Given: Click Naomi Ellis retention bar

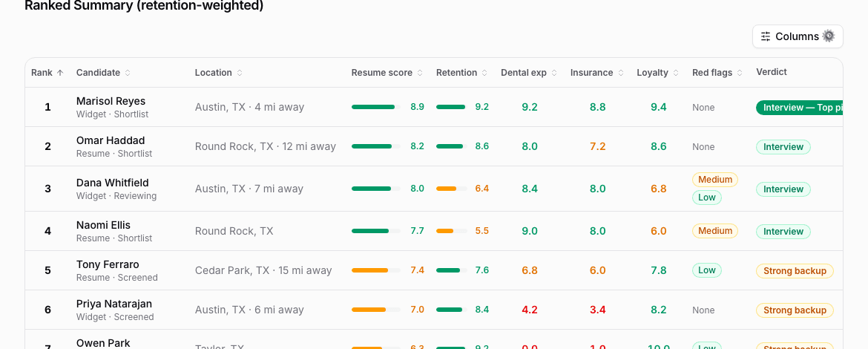Looking at the screenshot, I should 452,231.
